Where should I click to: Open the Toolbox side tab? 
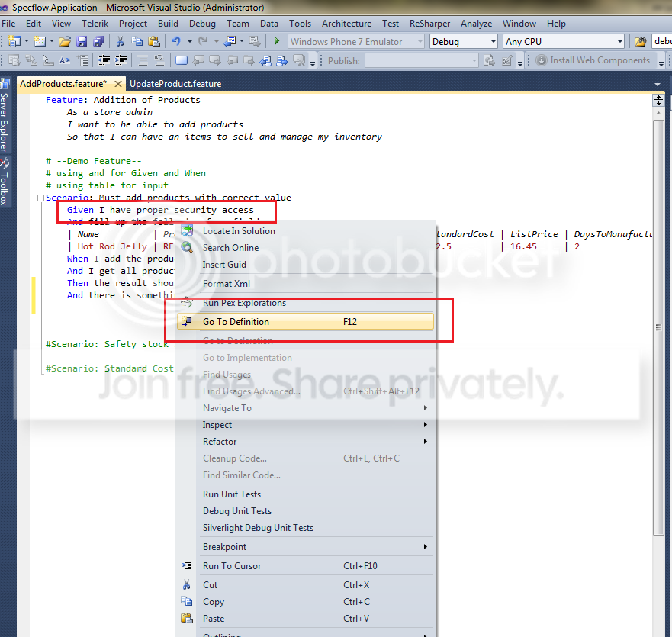[5, 182]
